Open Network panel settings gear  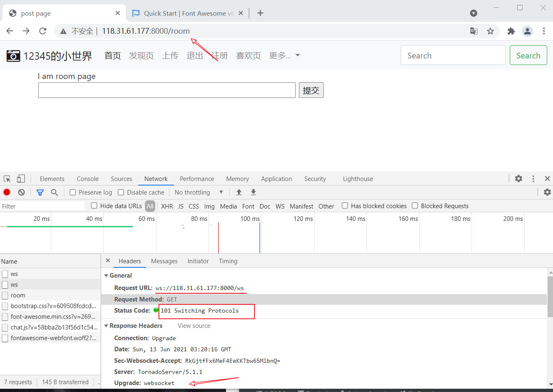pyautogui.click(x=547, y=192)
